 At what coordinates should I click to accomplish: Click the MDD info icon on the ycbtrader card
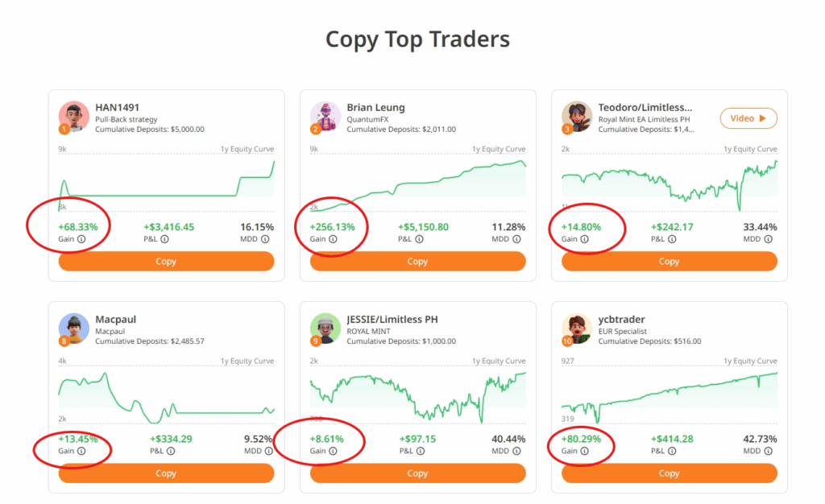pos(768,452)
